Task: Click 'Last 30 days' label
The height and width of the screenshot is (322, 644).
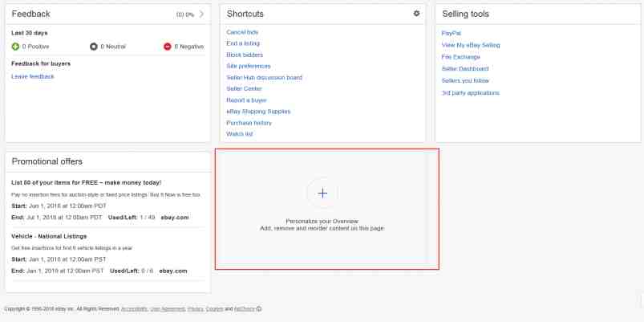Action: [29, 33]
